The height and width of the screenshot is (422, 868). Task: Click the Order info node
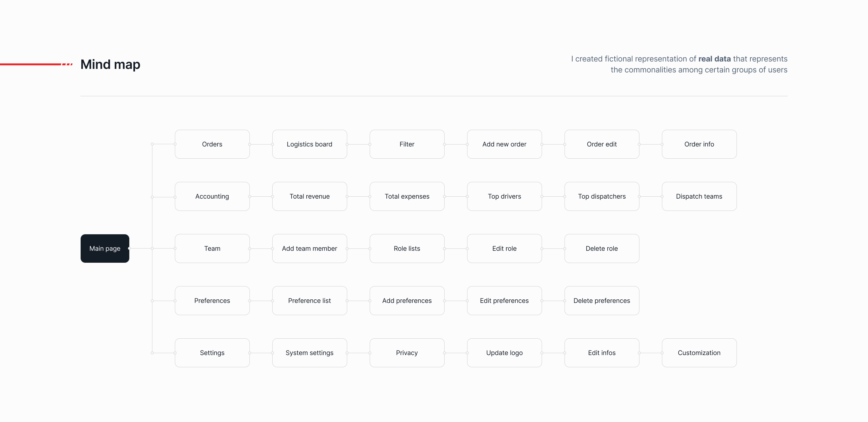pos(699,144)
